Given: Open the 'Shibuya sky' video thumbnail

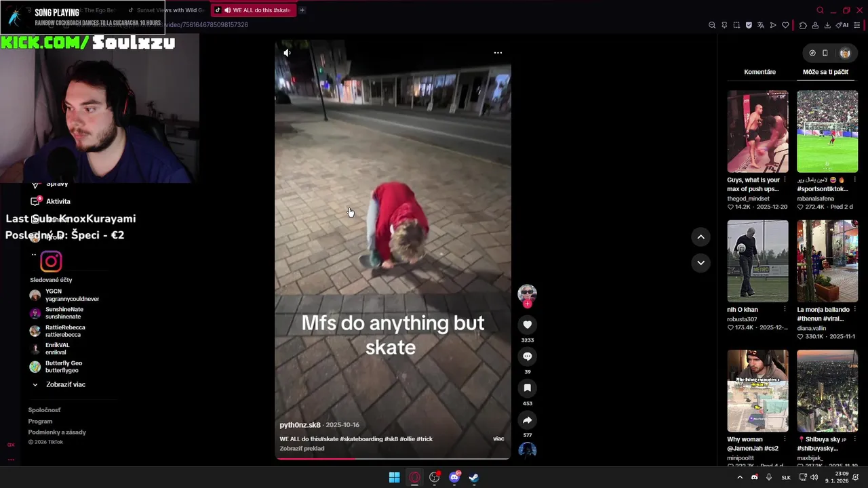Looking at the screenshot, I should tap(827, 391).
